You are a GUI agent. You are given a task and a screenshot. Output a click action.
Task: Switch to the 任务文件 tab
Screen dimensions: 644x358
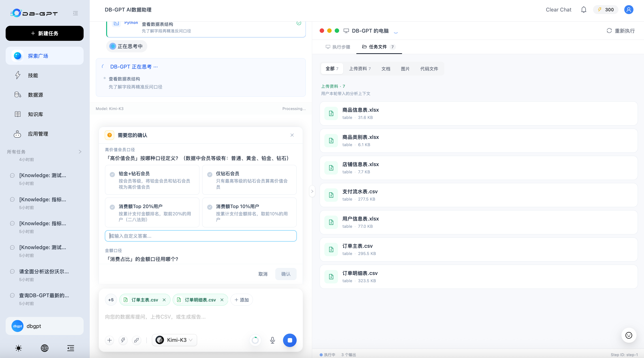(x=379, y=47)
